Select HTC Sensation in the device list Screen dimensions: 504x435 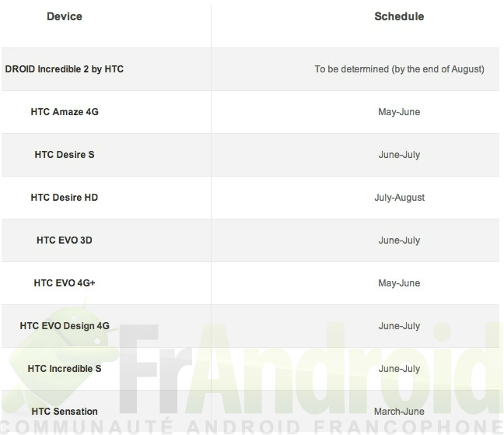click(x=65, y=411)
